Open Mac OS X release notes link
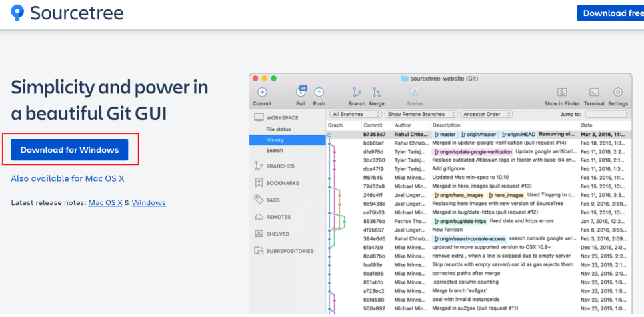Image resolution: width=644 pixels, height=317 pixels. pos(105,202)
